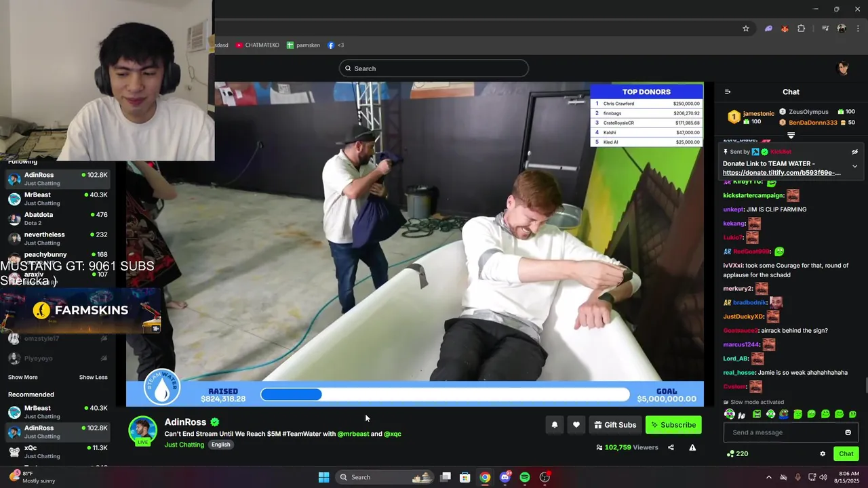Open the Chrome profile avatar
Image resolution: width=868 pixels, height=488 pixels.
tap(842, 28)
